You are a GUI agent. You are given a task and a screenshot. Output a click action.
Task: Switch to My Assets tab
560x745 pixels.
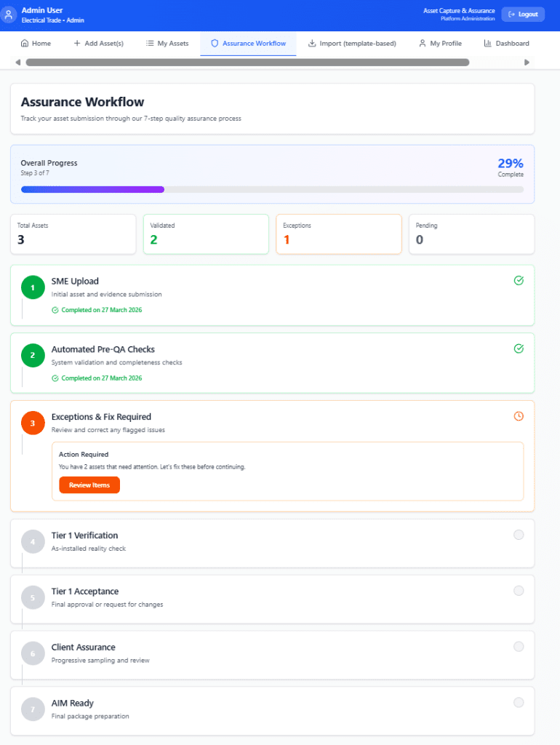167,43
